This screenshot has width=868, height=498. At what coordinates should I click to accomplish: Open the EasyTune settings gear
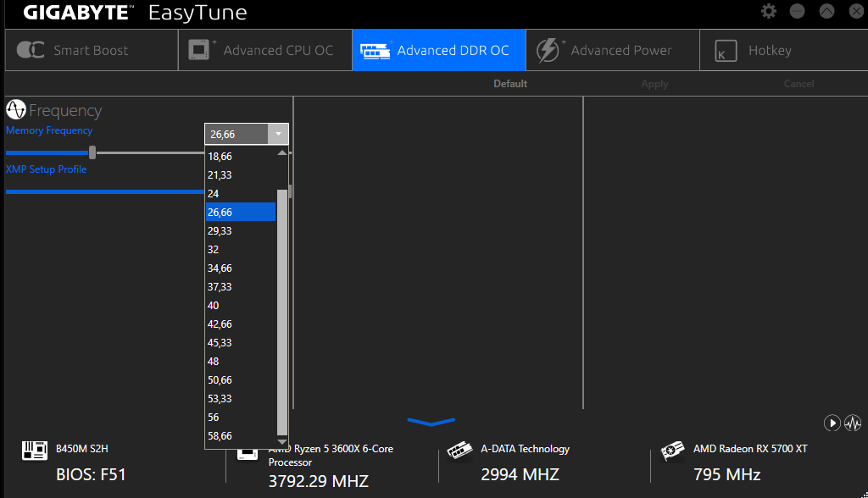coord(768,11)
